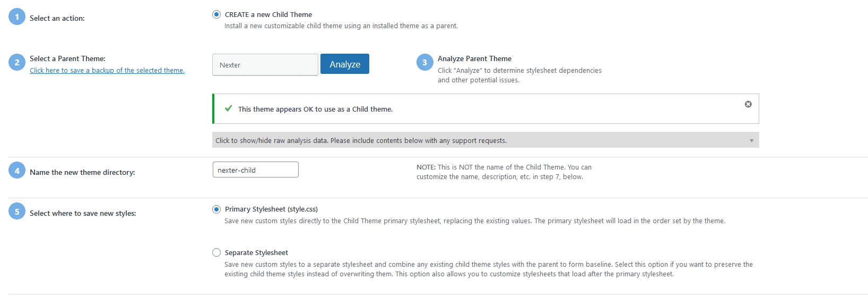The height and width of the screenshot is (296, 868).
Task: Expand raw analysis data with arrow icon
Action: click(x=751, y=140)
